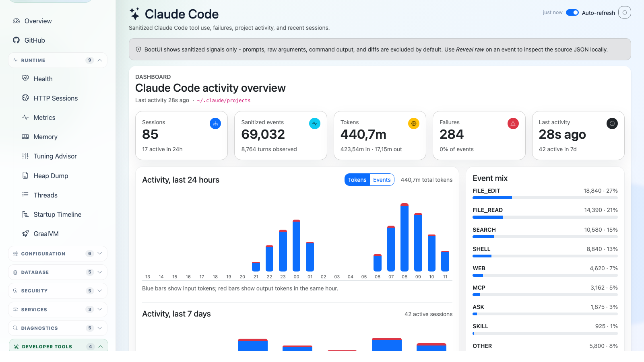644x362 pixels.
Task: Click the Security section shield icon
Action: 15,291
